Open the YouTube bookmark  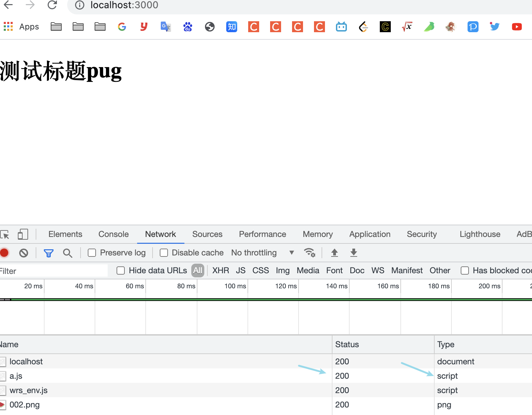coord(517,26)
